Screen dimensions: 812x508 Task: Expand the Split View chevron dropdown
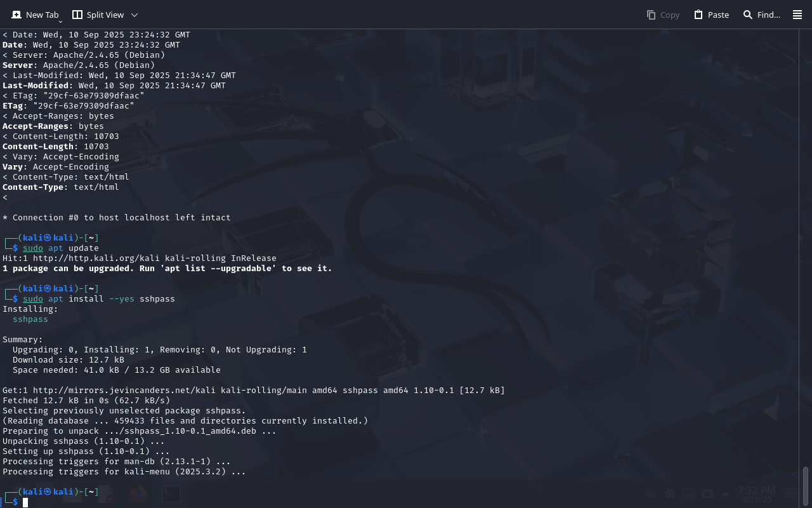tap(134, 15)
